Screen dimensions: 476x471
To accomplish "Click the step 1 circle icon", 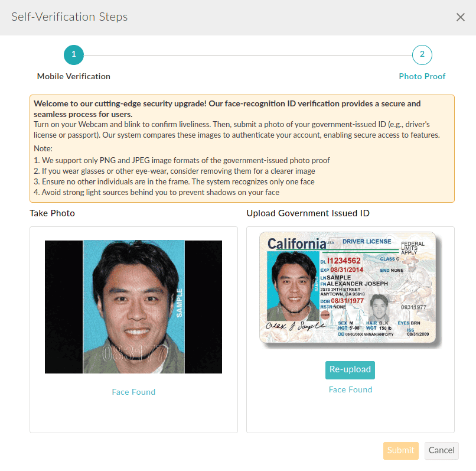I will tap(74, 54).
